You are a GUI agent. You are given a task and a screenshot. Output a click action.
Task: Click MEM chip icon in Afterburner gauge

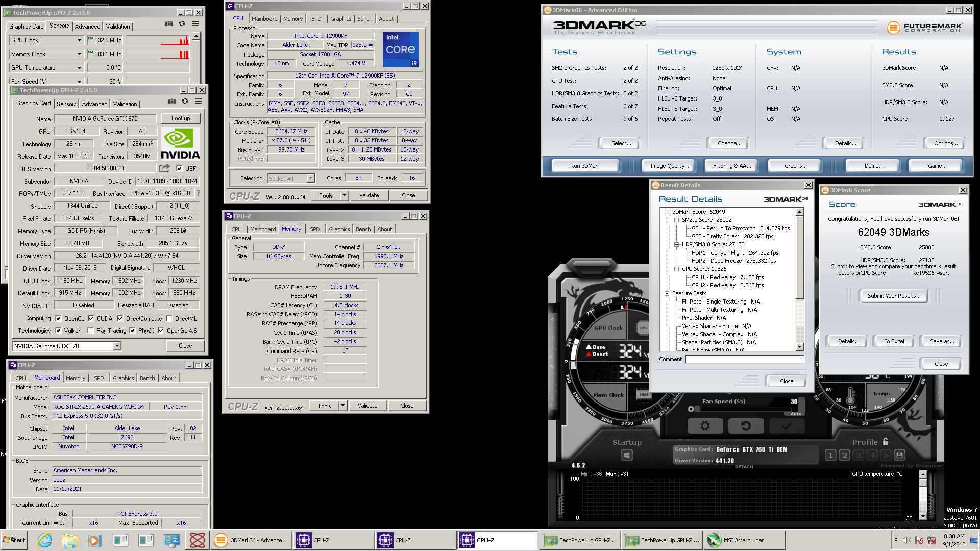pyautogui.click(x=644, y=394)
